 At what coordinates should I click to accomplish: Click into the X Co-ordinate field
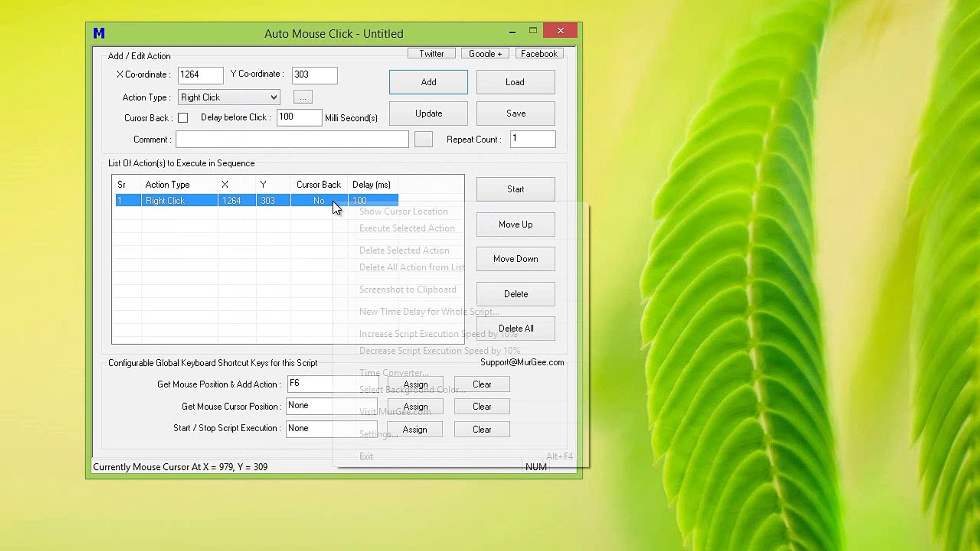pos(200,75)
